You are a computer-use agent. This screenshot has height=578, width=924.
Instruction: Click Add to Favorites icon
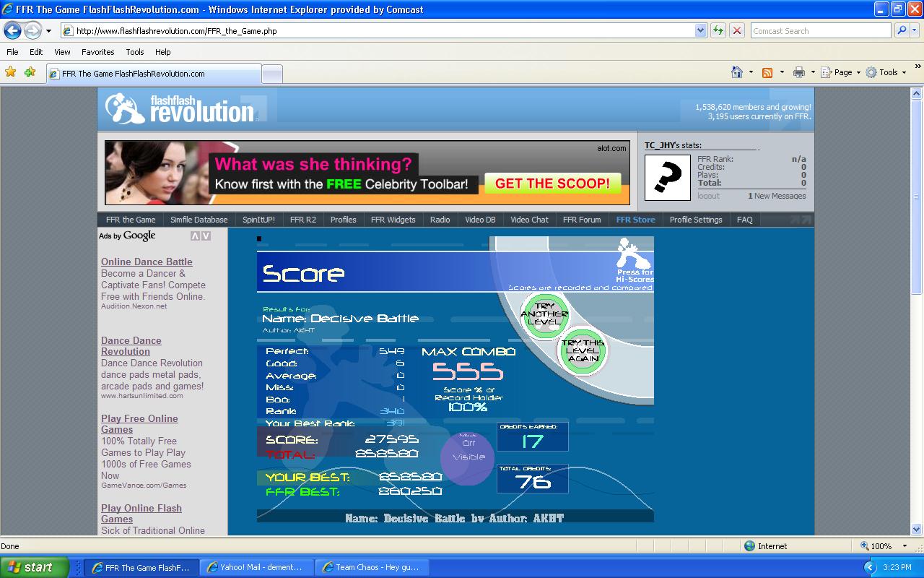point(30,72)
